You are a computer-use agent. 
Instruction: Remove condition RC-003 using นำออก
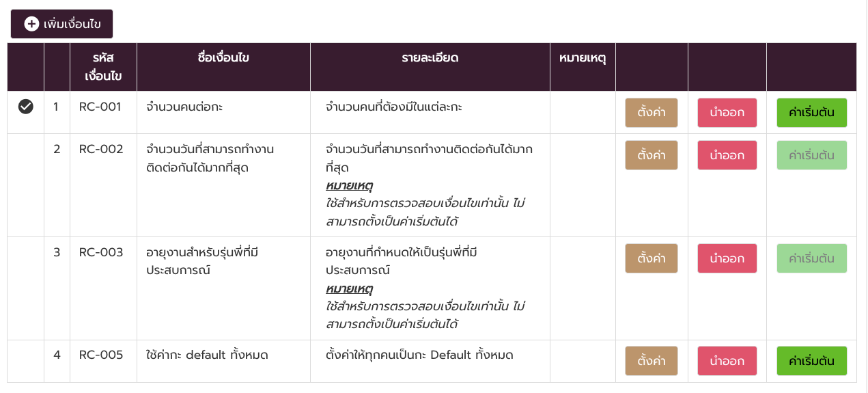(727, 258)
